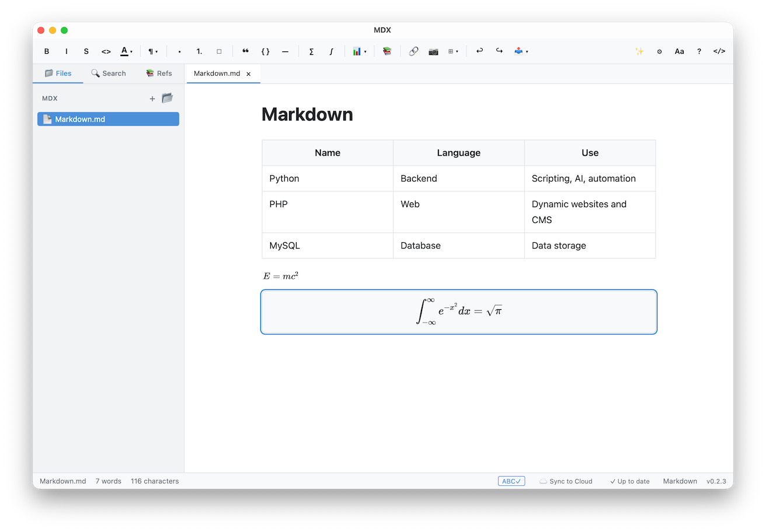Open the Aa font settings
This screenshot has width=766, height=532.
[x=680, y=51]
